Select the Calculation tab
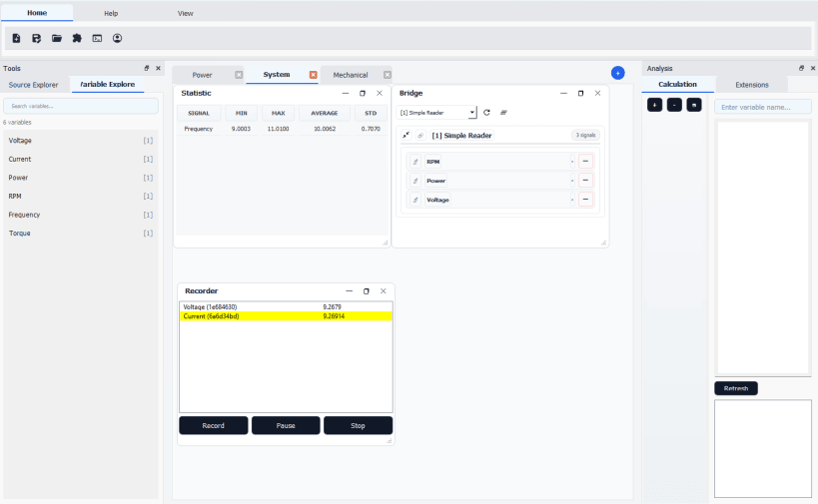The height and width of the screenshot is (504, 818). click(677, 85)
